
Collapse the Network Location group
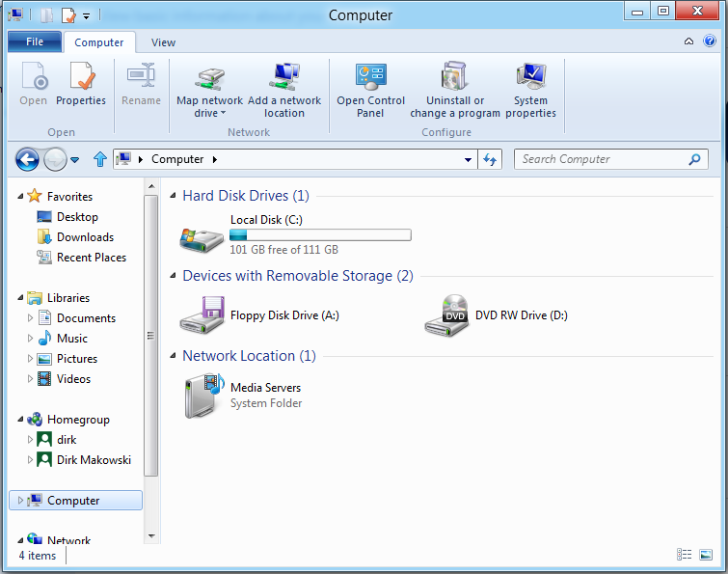(174, 356)
